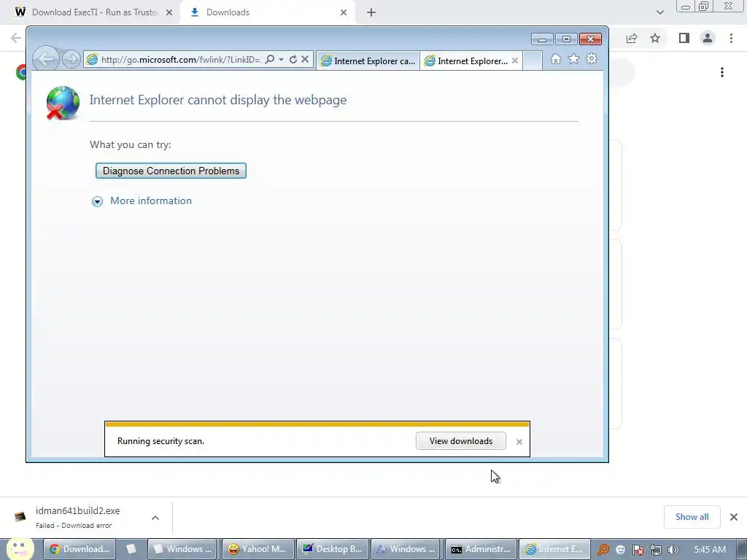This screenshot has height=560, width=747.
Task: Close the Chrome downloads shelf
Action: (x=734, y=517)
